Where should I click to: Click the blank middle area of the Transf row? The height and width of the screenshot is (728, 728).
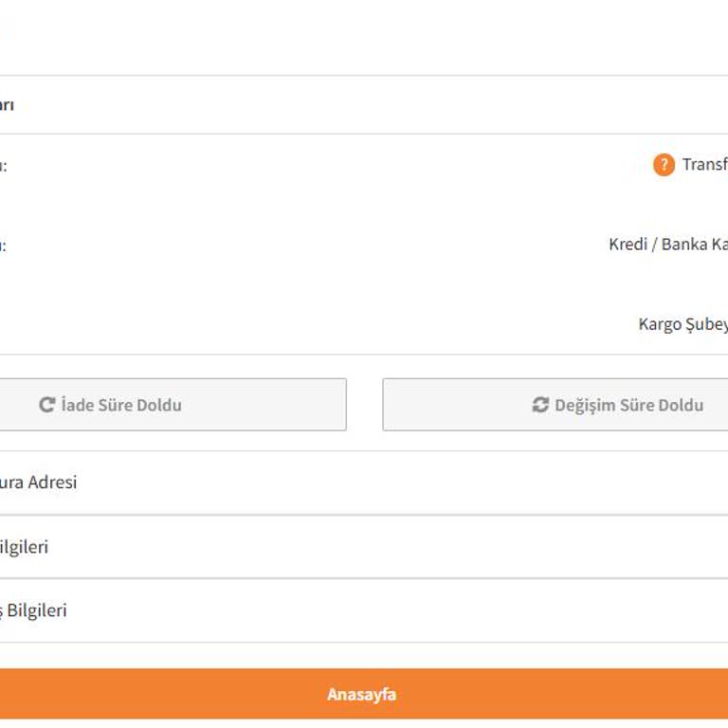332,166
